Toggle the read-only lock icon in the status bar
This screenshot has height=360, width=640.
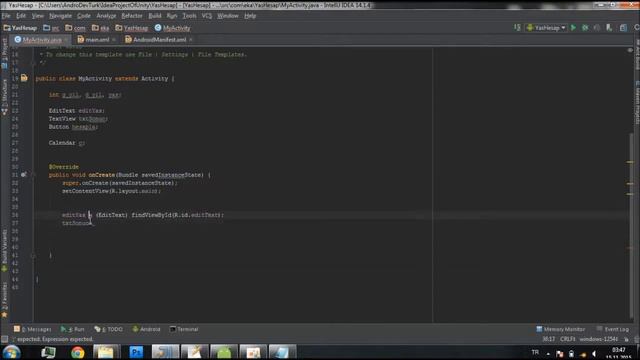(x=626, y=340)
